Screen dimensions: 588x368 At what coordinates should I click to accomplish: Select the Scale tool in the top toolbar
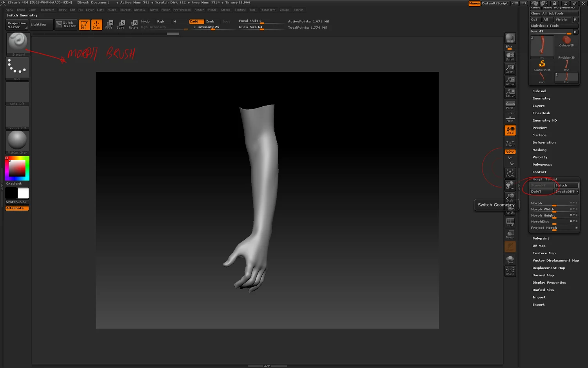[121, 24]
